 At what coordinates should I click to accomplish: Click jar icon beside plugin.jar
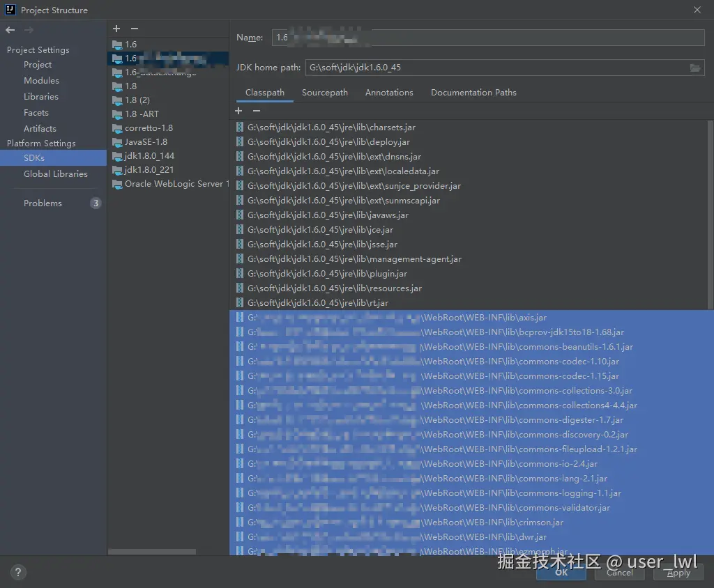point(240,274)
